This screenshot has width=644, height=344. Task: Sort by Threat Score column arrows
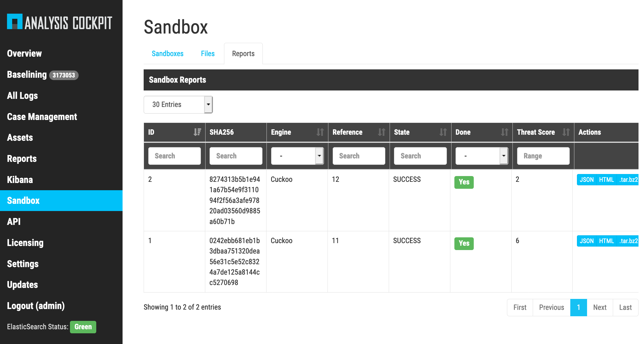pos(566,132)
